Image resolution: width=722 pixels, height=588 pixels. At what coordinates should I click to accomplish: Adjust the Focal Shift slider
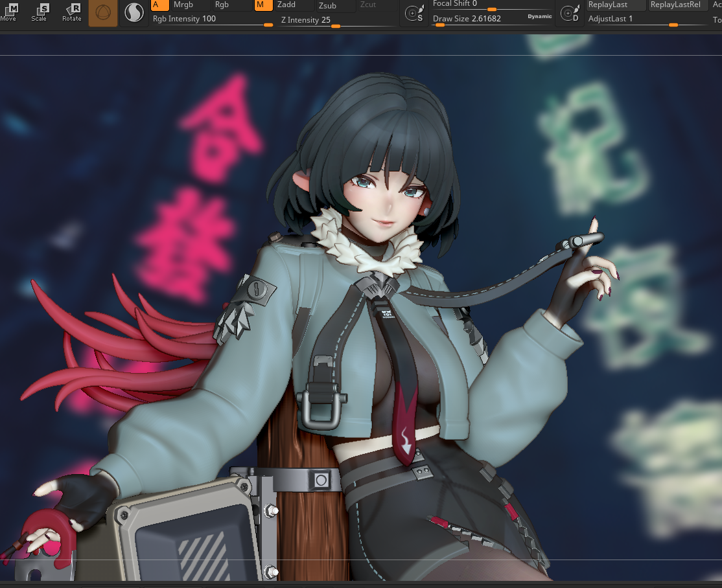pyautogui.click(x=492, y=5)
